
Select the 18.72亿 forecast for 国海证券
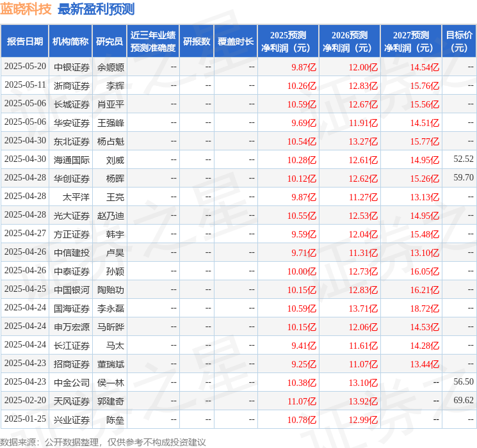coord(424,308)
